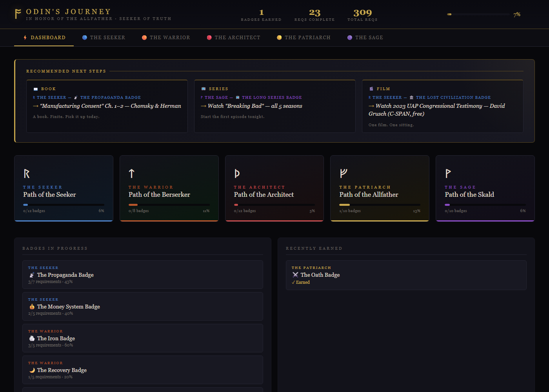Screen dimensions: 549x392
Task: Click the lightning bolt icon on the Dashboard tab
Action: [25, 38]
